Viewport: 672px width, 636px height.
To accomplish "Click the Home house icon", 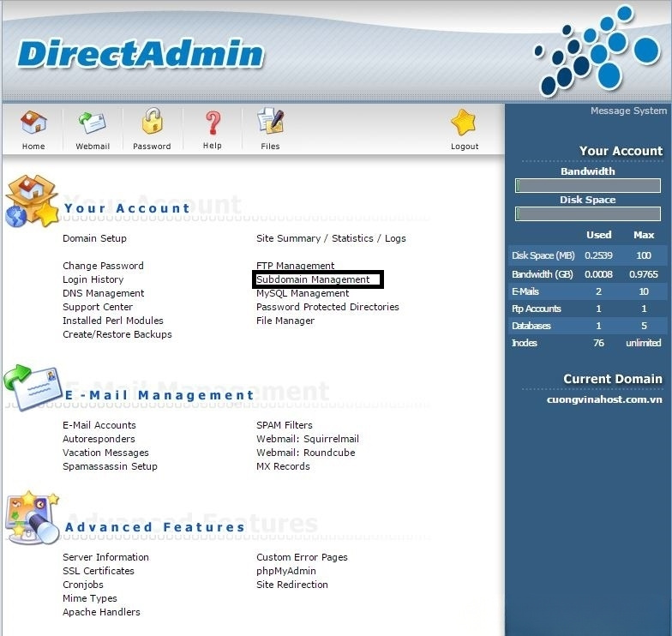I will (x=33, y=122).
